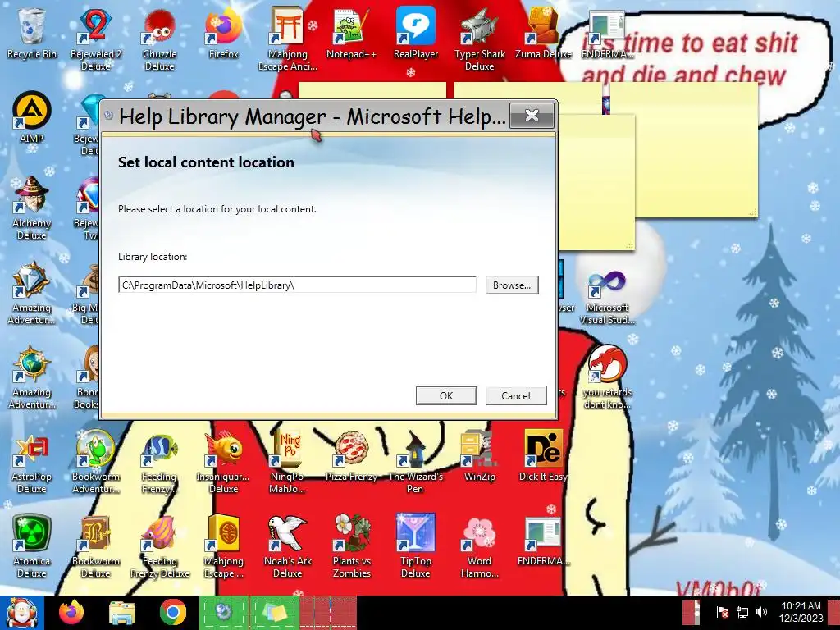Select the Atomica Deluxe desktop icon
840x630 pixels.
tap(32, 546)
